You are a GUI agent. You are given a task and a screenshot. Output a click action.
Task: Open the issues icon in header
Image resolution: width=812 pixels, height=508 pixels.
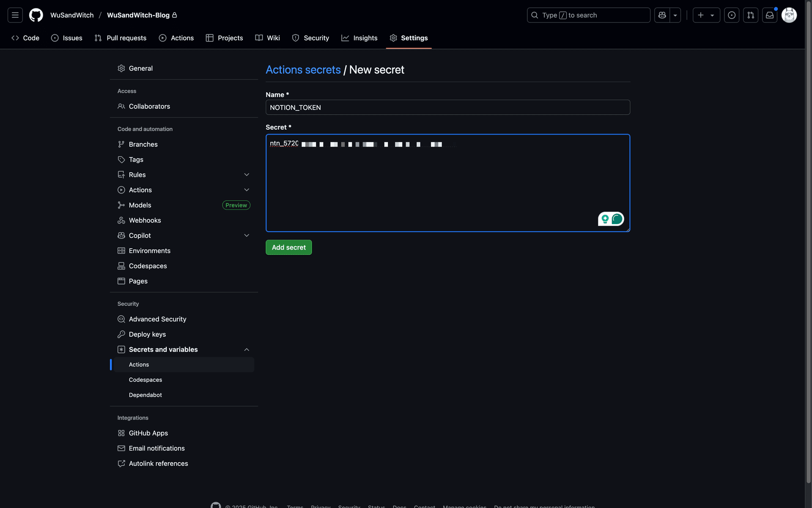pyautogui.click(x=731, y=15)
